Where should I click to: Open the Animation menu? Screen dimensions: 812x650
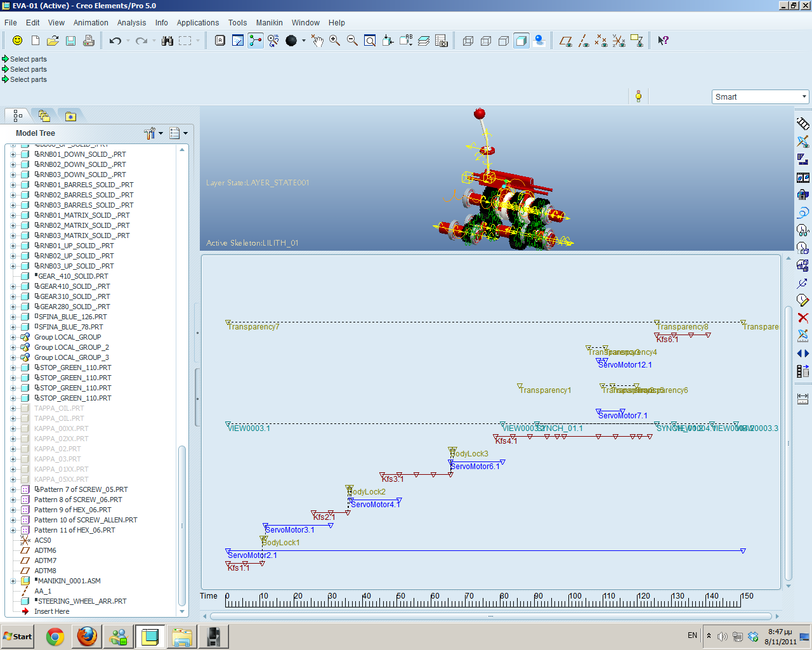coord(91,22)
